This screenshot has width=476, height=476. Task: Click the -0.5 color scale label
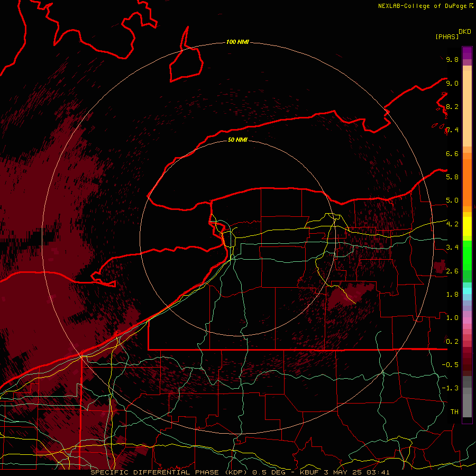[450, 364]
